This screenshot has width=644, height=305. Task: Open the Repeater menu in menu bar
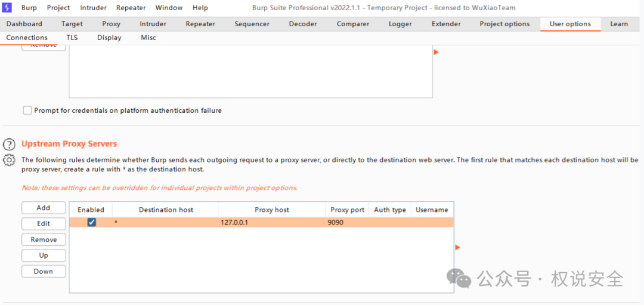tap(131, 8)
